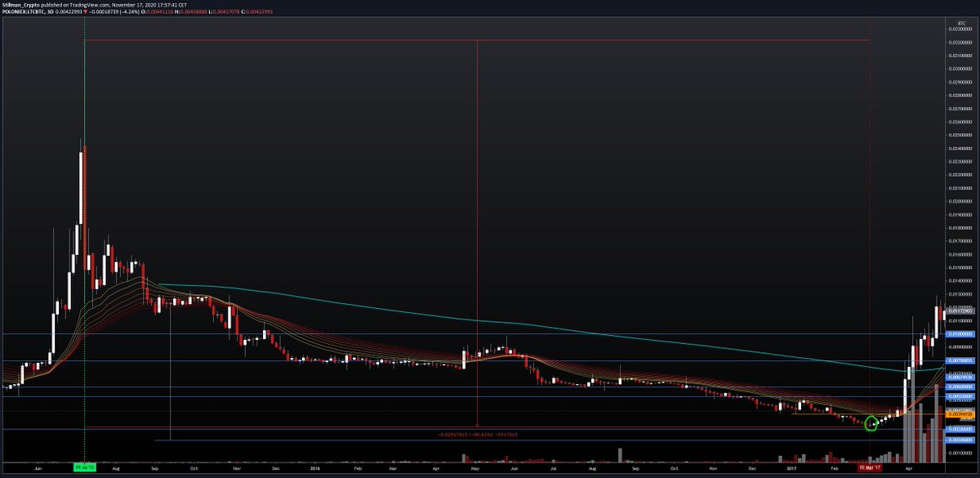The height and width of the screenshot is (478, 980).
Task: Click the BTC currency label atop price axis
Action: pyautogui.click(x=960, y=22)
